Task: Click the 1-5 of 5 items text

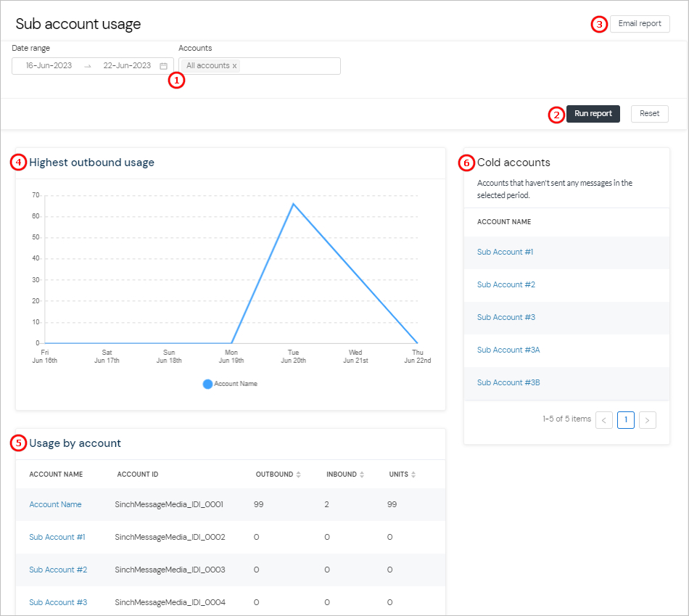Action: point(567,419)
